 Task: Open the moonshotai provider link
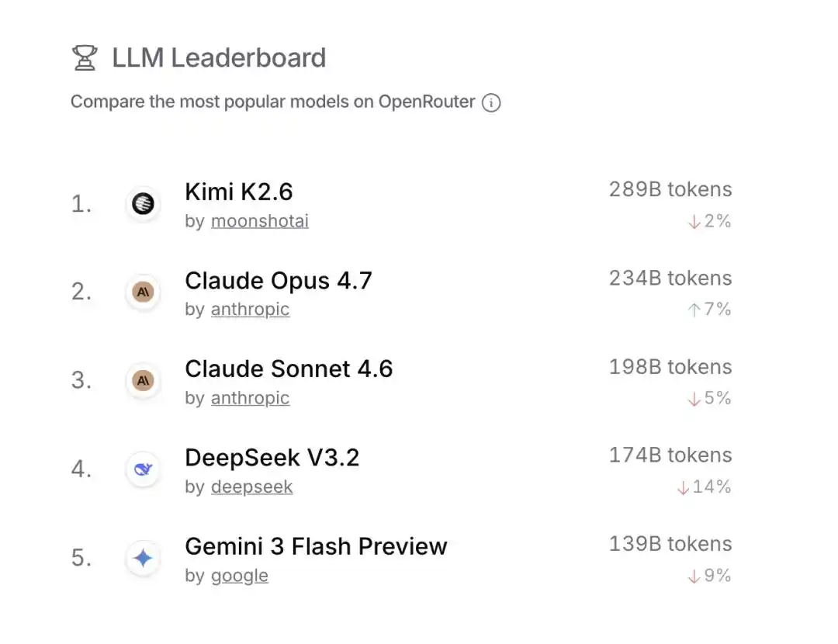coord(259,221)
